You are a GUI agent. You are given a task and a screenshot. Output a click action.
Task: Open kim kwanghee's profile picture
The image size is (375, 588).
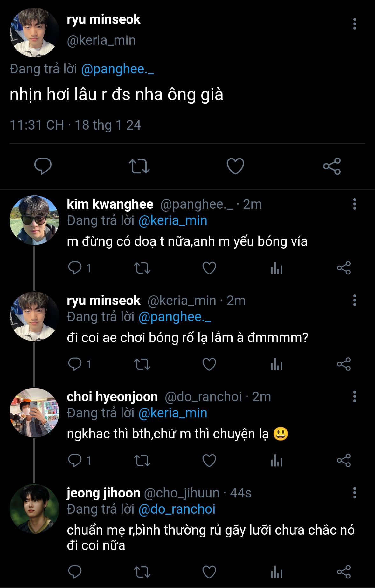click(x=34, y=220)
